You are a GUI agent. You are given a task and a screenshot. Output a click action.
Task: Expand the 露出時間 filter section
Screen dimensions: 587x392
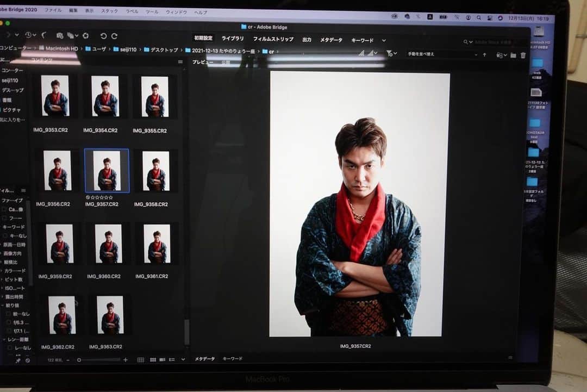pyautogui.click(x=2, y=296)
